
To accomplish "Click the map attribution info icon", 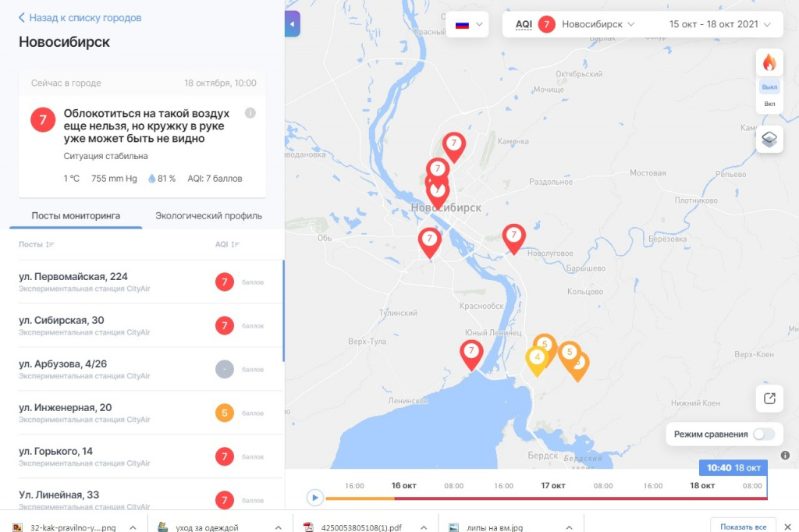I will (785, 455).
